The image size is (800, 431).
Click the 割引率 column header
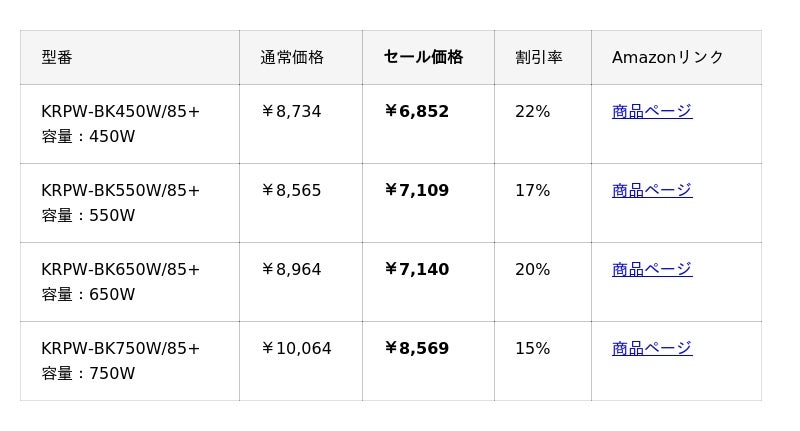click(538, 58)
